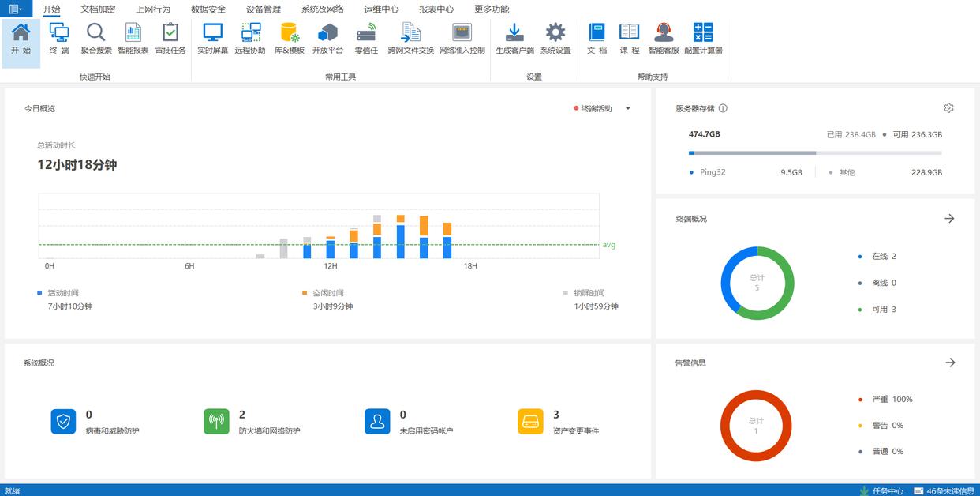This screenshot has width=980, height=496.
Task: Open 配置计算器 configuration calculator
Action: [x=703, y=39]
